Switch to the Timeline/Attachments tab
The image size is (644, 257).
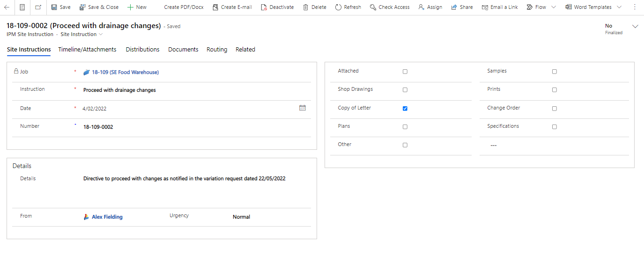click(87, 50)
